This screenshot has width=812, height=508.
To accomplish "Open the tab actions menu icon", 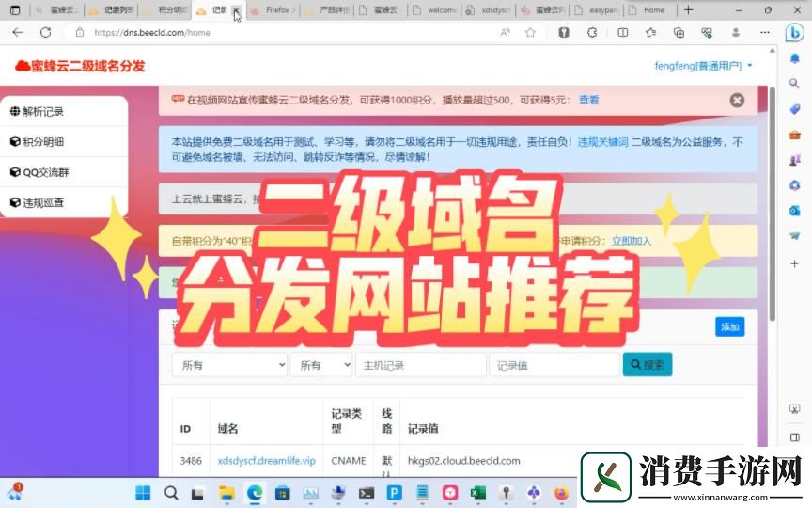I will coord(15,9).
